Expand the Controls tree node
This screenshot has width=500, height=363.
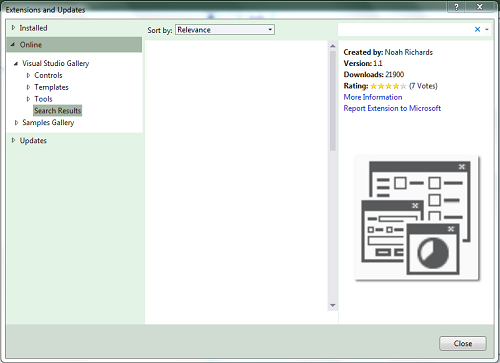click(28, 75)
